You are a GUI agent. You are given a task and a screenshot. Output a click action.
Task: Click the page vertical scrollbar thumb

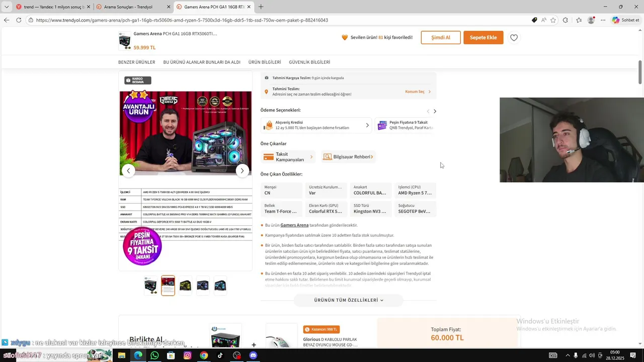pos(640,72)
